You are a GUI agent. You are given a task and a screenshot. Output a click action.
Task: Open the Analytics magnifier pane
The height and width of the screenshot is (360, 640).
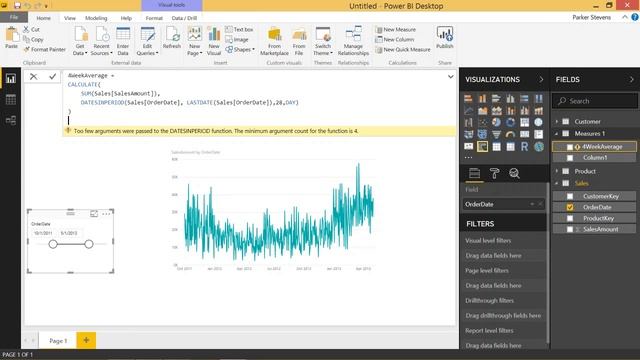514,173
